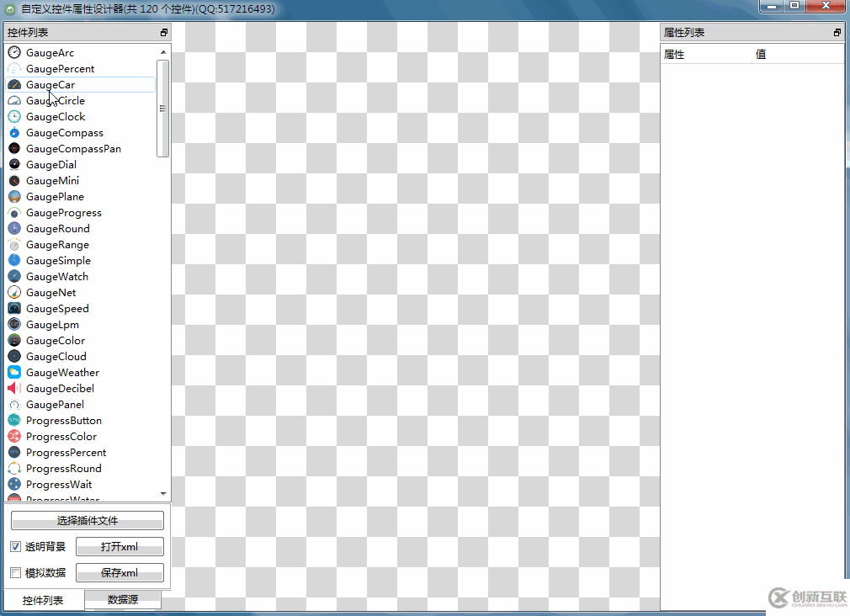Pick the GaugeCompass icon

coord(14,133)
